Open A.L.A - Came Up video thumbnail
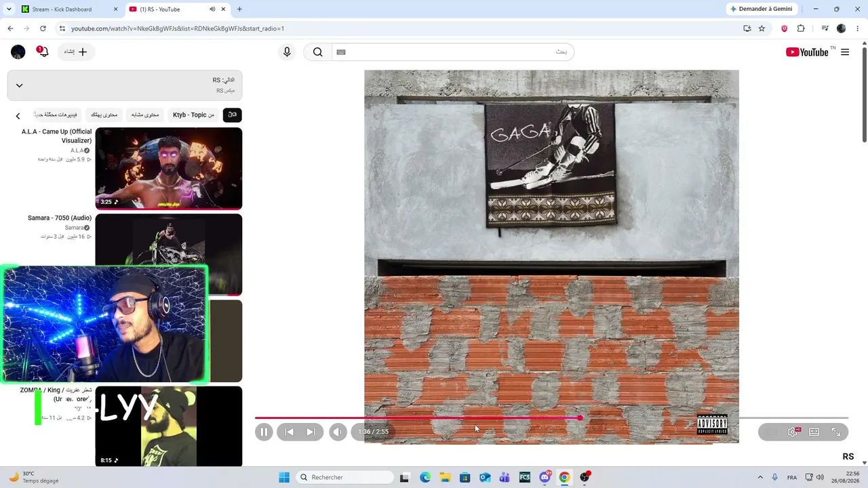This screenshot has width=868, height=488. pyautogui.click(x=169, y=169)
